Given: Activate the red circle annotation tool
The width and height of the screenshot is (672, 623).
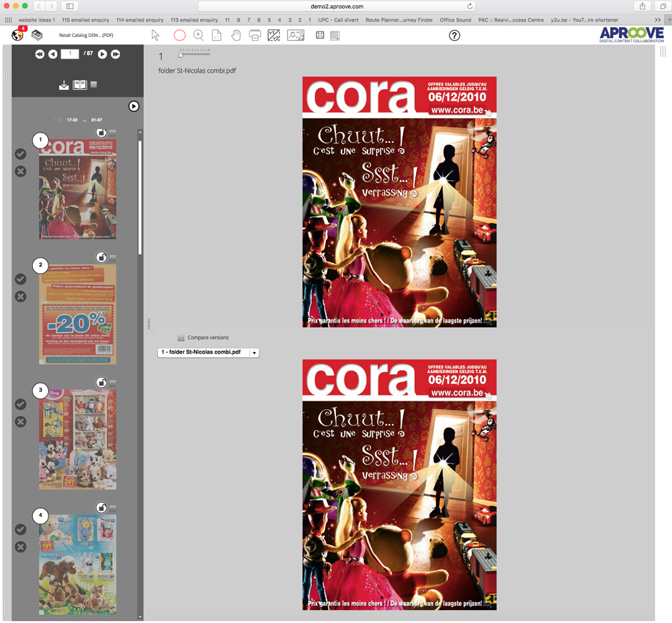Looking at the screenshot, I should click(x=179, y=35).
